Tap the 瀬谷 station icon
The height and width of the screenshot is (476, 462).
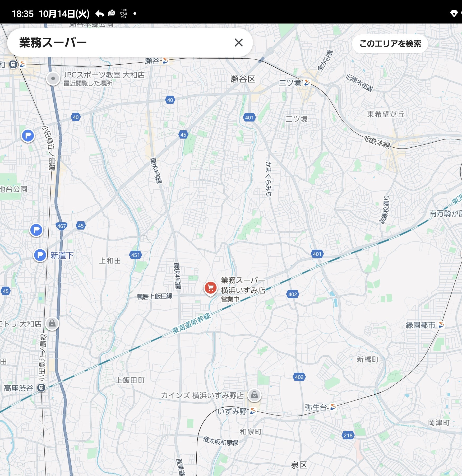[x=165, y=61]
